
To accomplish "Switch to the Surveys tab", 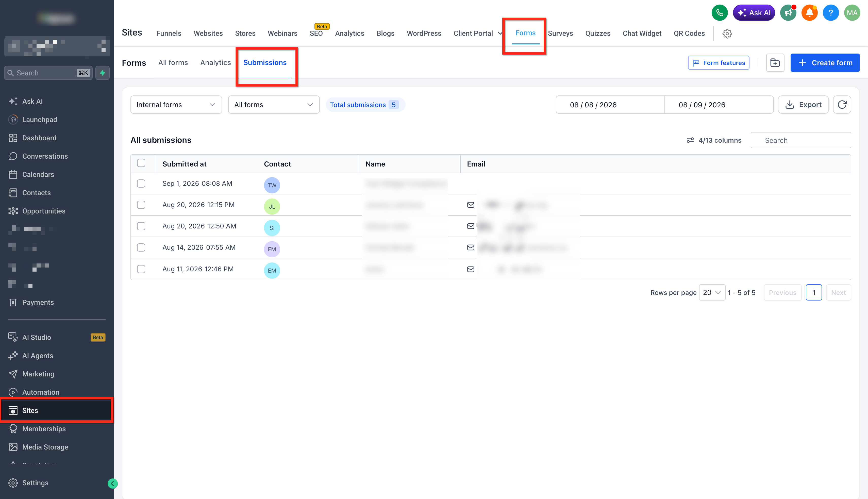I will coord(560,33).
